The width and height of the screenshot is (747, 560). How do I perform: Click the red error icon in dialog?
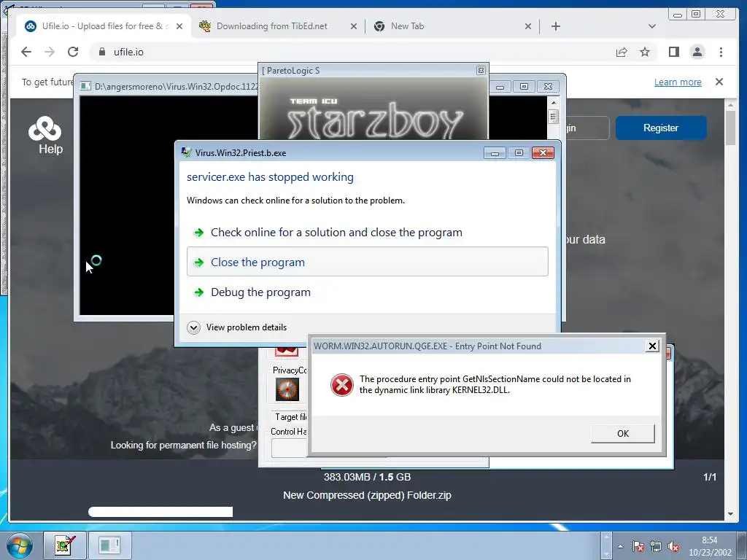tap(341, 385)
